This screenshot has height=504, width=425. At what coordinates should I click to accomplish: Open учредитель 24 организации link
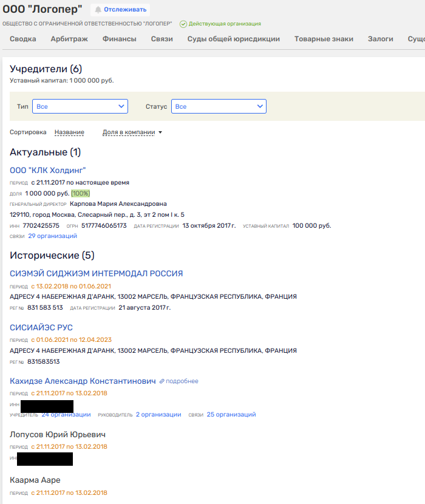(66, 415)
